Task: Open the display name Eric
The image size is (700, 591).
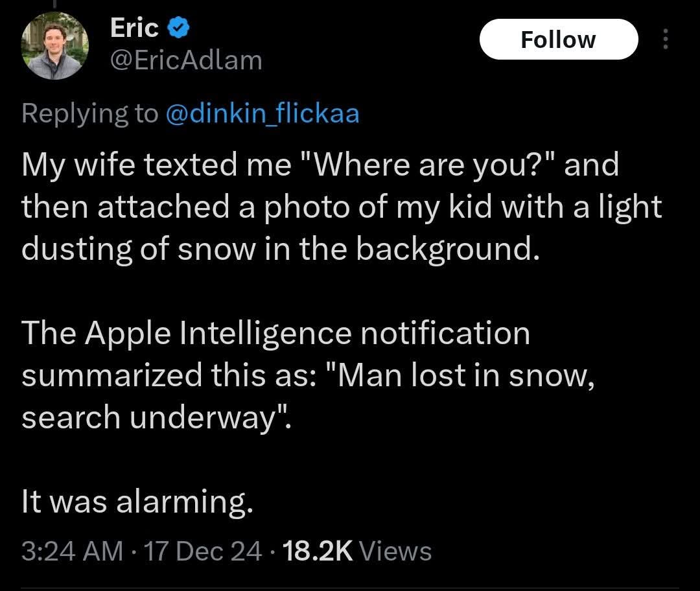Action: (x=134, y=28)
